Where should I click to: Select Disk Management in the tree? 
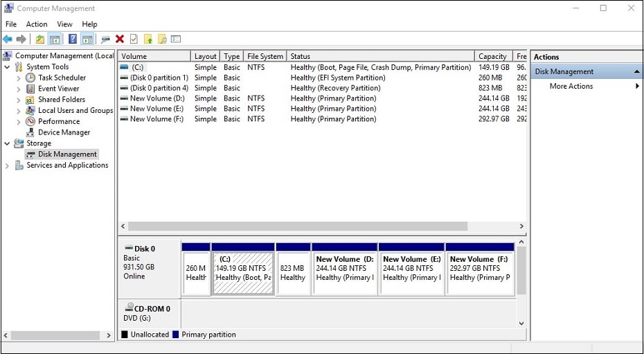point(62,154)
